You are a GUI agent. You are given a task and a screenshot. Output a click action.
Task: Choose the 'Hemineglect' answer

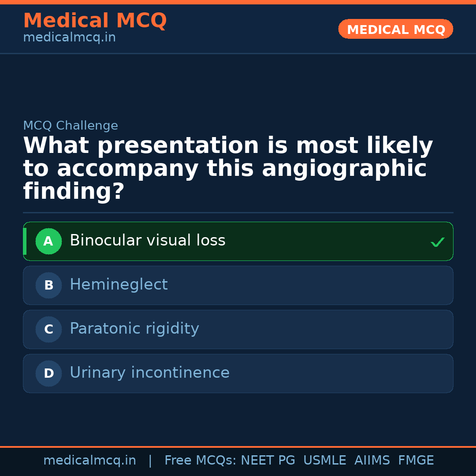coord(119,285)
